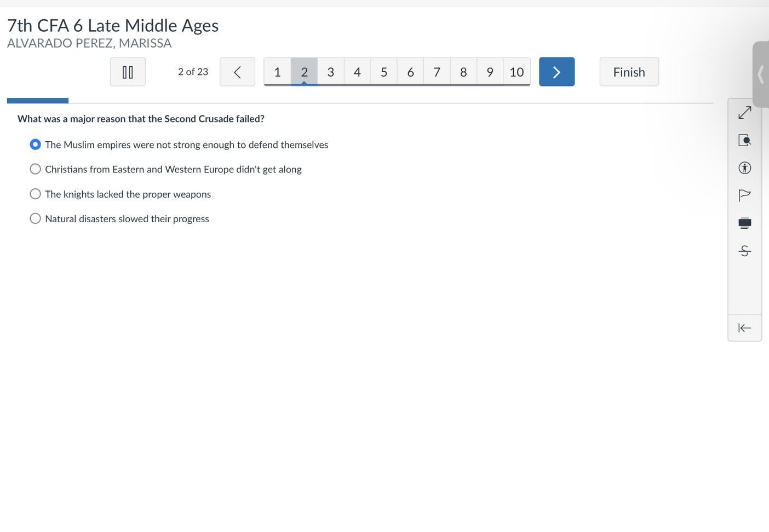This screenshot has width=769, height=532.
Task: Jump to question 10 tab
Action: (517, 72)
